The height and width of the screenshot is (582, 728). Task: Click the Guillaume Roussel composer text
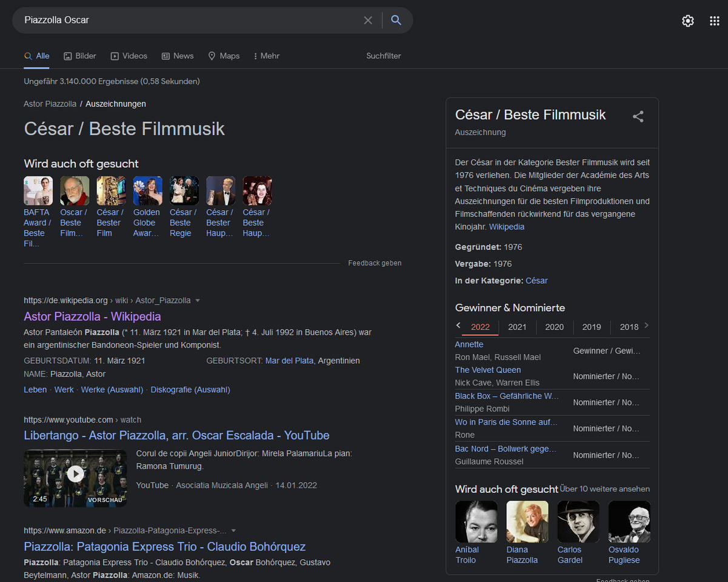(489, 461)
